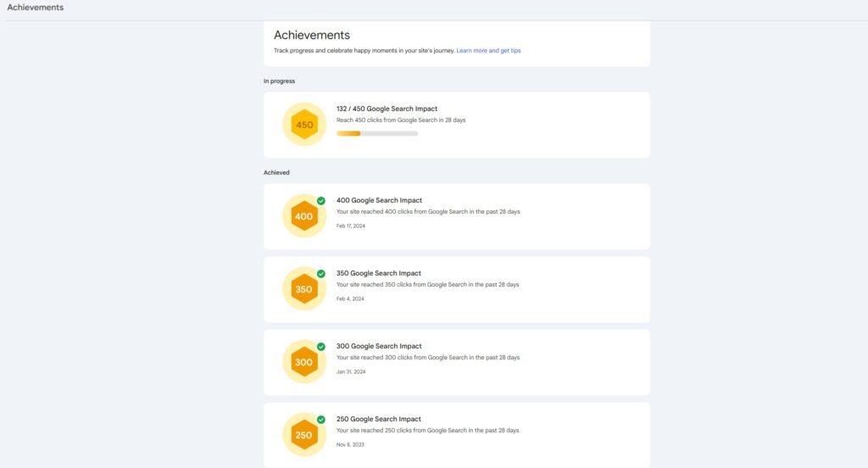Click the Jan 31, 2024 achievement date
868x468 pixels.
pos(351,371)
